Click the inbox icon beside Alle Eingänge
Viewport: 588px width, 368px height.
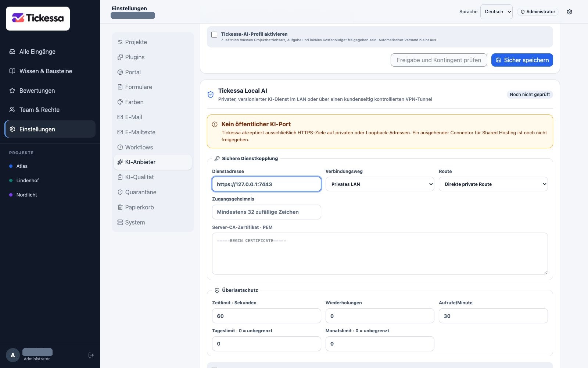coord(12,52)
